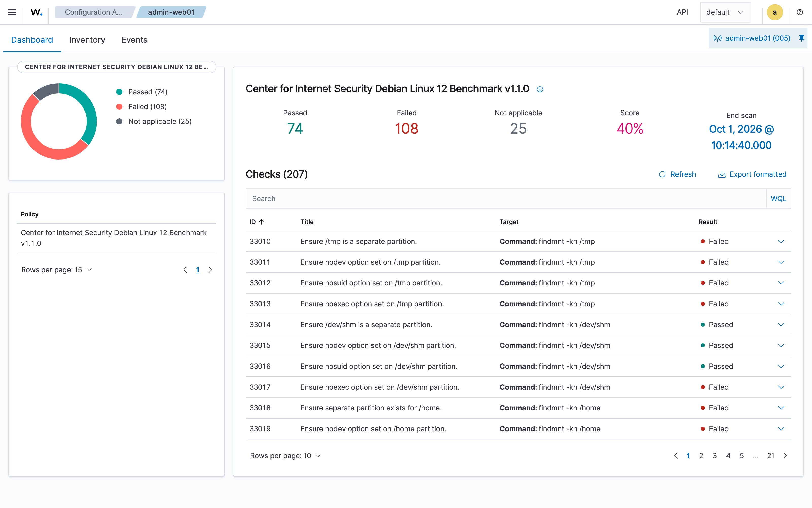
Task: Expand check 33018 details
Action: 781,408
